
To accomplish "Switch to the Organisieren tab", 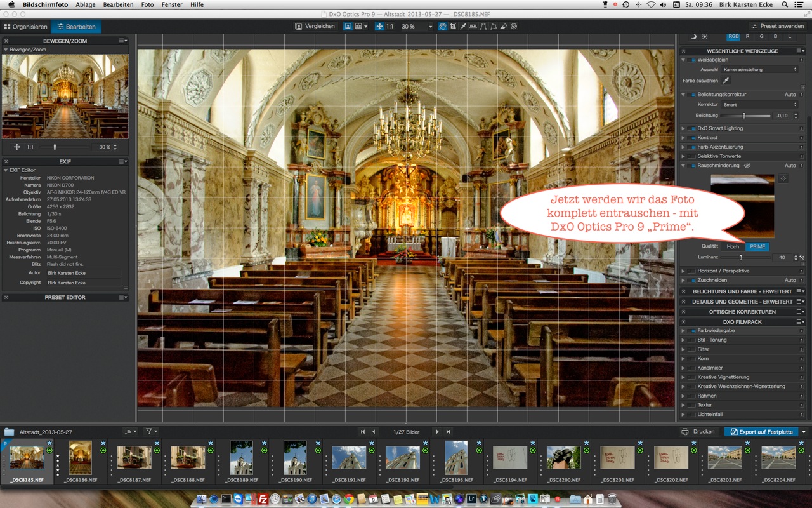I will [25, 27].
